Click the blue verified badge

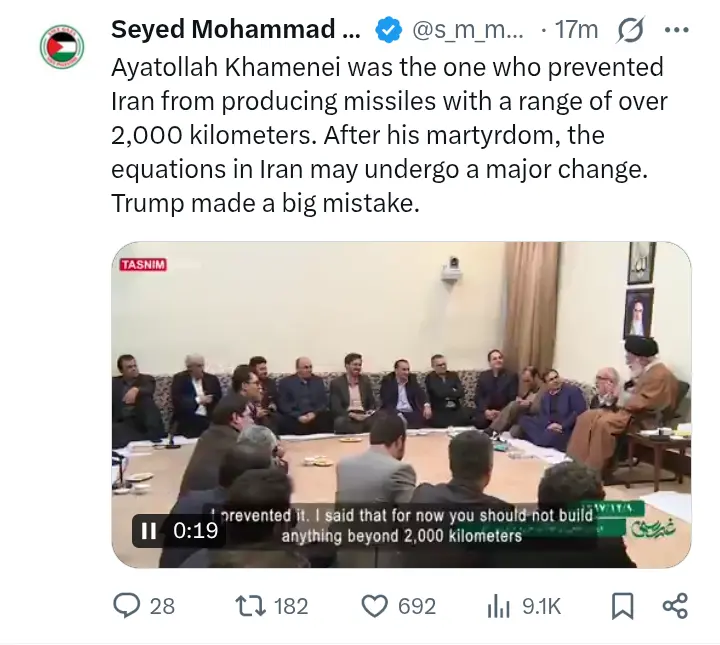pyautogui.click(x=388, y=30)
